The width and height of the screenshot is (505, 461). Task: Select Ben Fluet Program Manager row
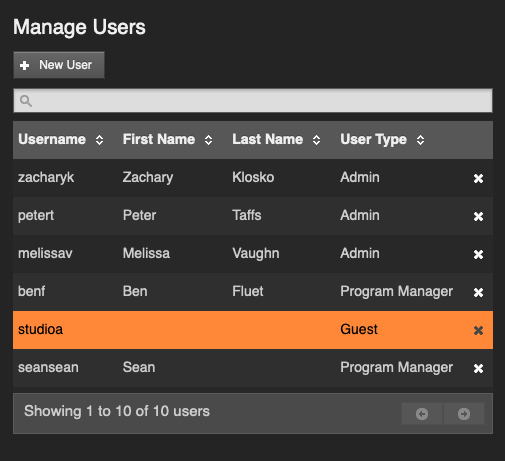[253, 292]
